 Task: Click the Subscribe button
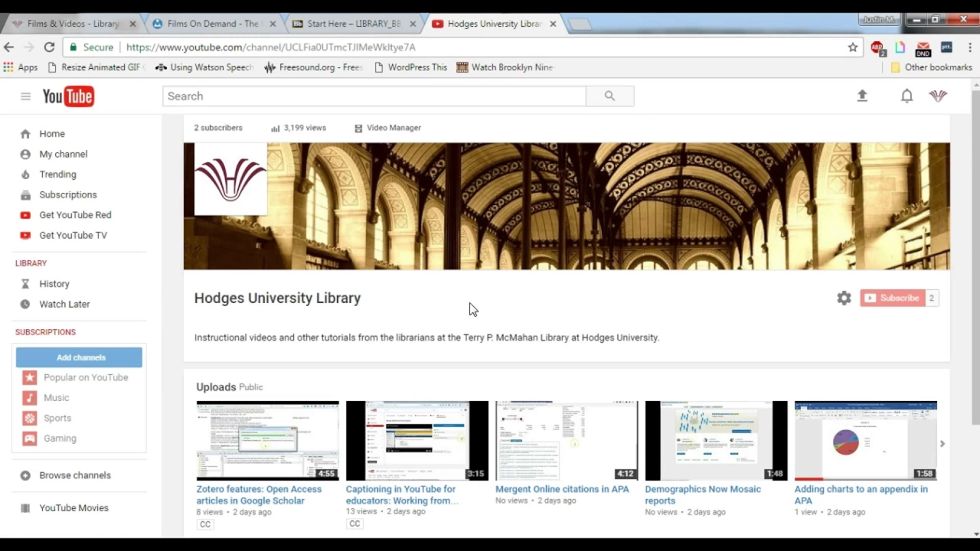(x=892, y=298)
